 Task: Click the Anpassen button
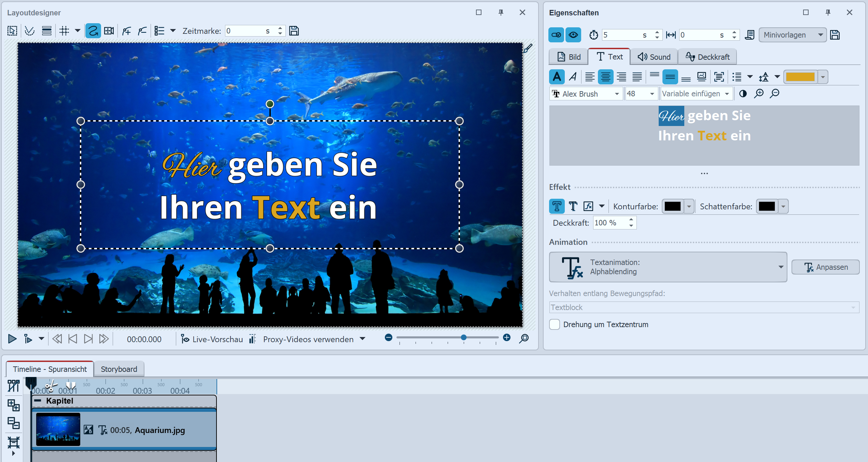tap(825, 267)
